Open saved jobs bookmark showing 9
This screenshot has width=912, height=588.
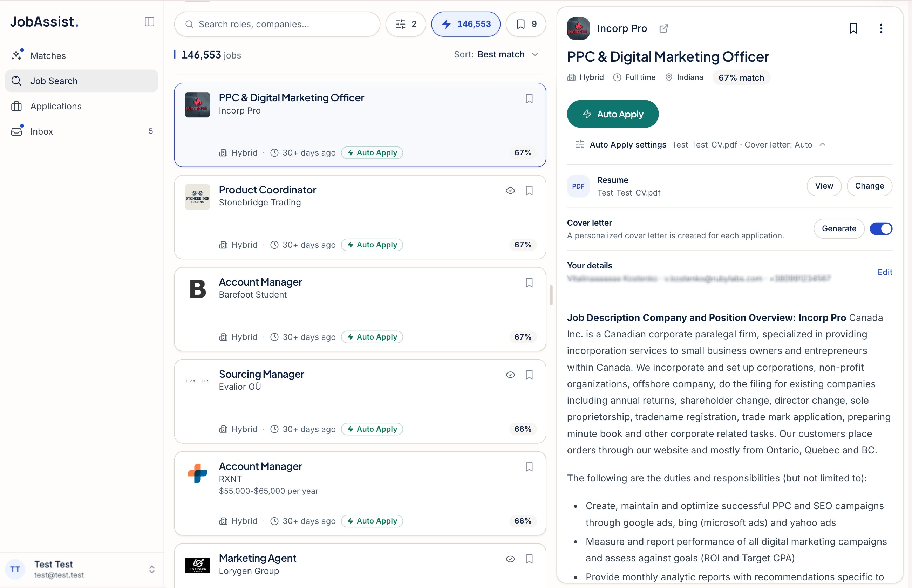[526, 24]
